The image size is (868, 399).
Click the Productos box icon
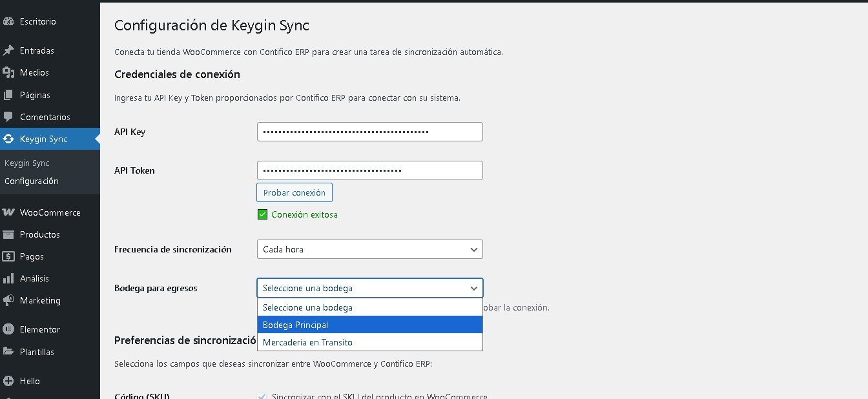tap(8, 234)
